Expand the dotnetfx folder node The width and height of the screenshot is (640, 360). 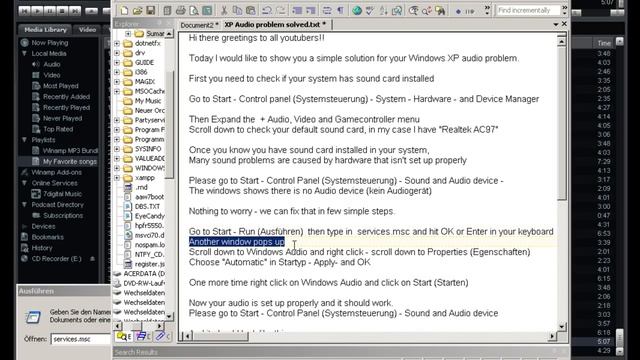(117, 43)
